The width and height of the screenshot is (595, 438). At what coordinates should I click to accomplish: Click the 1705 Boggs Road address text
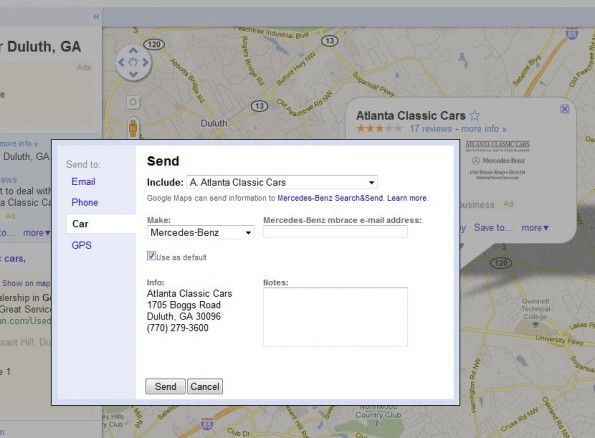(184, 305)
